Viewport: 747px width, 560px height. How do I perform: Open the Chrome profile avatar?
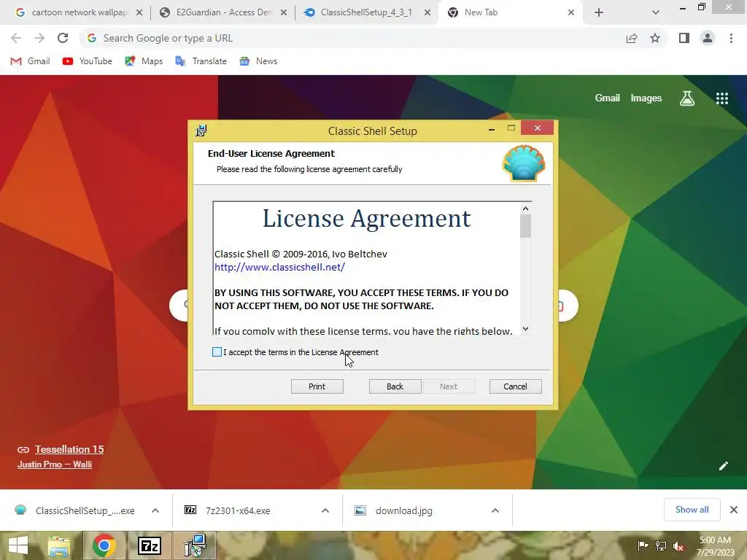pyautogui.click(x=708, y=38)
